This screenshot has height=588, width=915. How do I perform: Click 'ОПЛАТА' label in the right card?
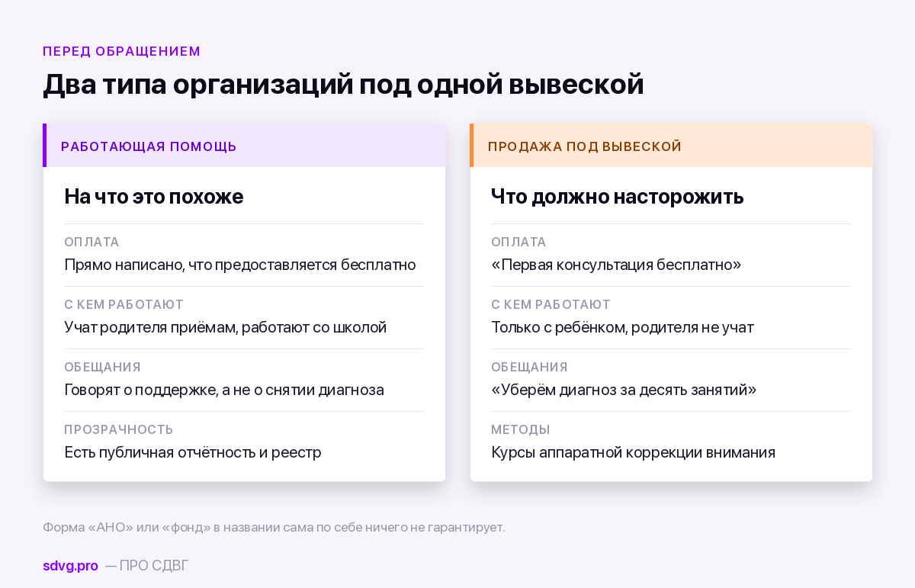coord(518,242)
